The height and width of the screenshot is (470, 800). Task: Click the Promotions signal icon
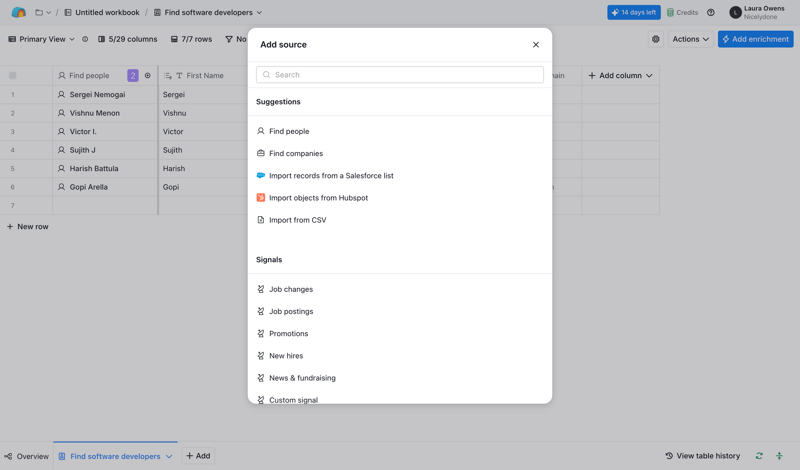(x=261, y=333)
